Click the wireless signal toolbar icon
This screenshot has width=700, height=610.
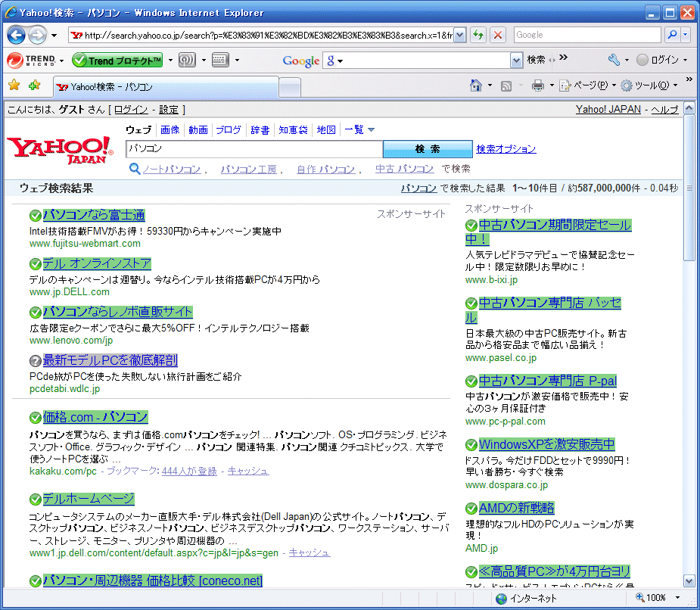pos(187,60)
